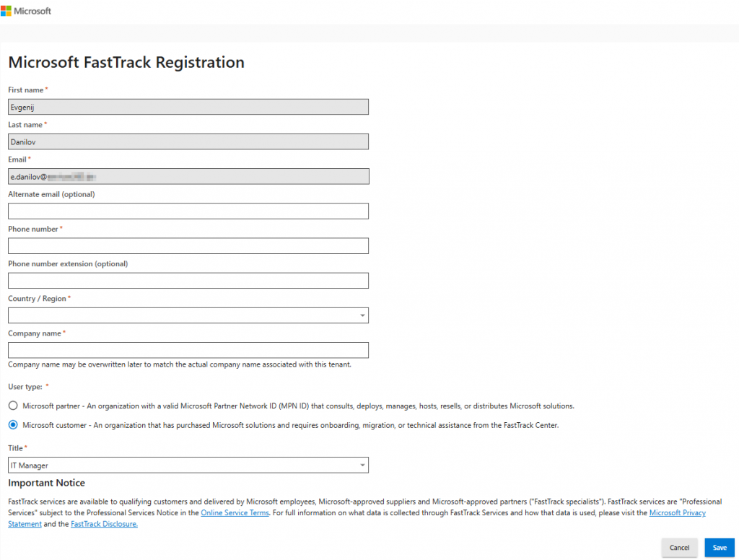Click the Email field
739x560 pixels.
(x=188, y=176)
